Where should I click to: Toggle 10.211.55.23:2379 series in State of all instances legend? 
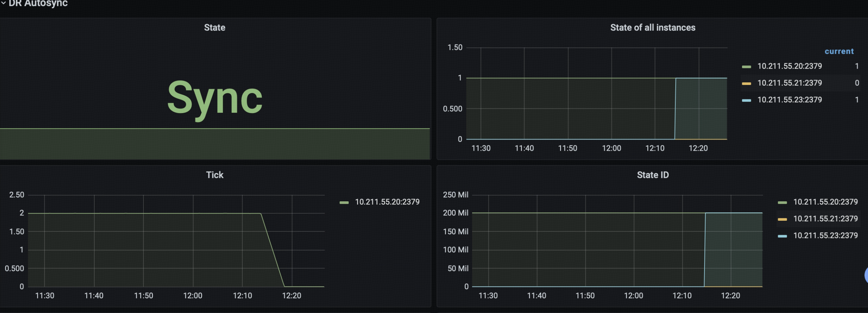(x=789, y=100)
